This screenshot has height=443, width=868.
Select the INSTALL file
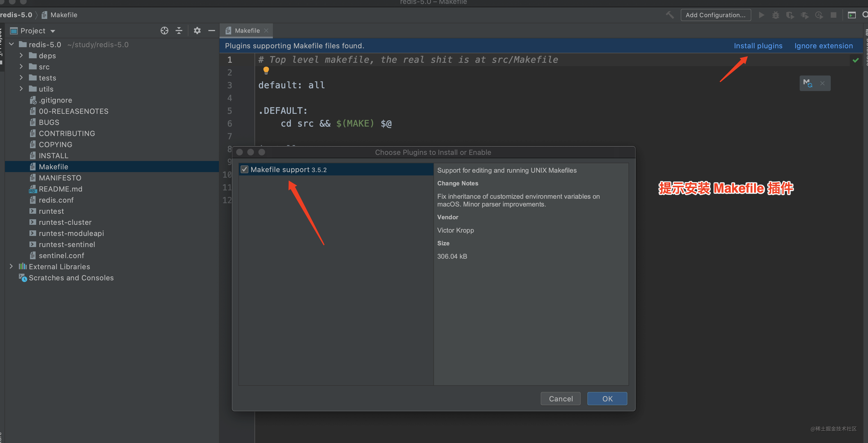coord(112,155)
